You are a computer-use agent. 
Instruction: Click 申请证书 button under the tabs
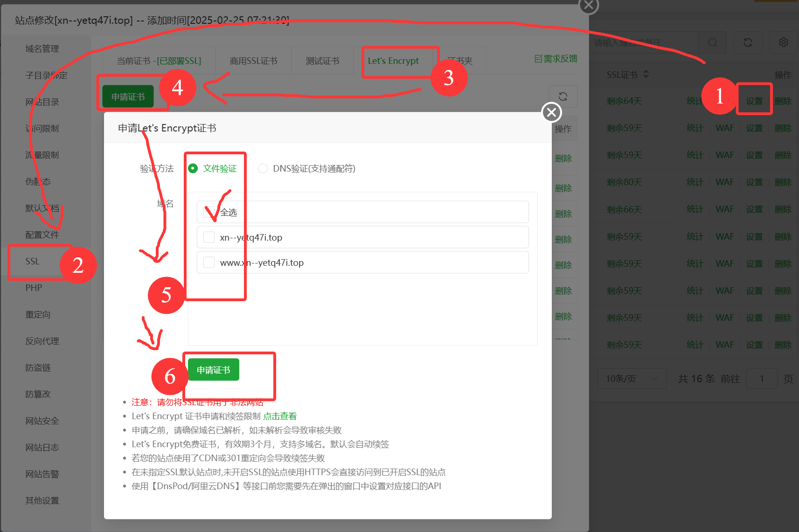(128, 97)
